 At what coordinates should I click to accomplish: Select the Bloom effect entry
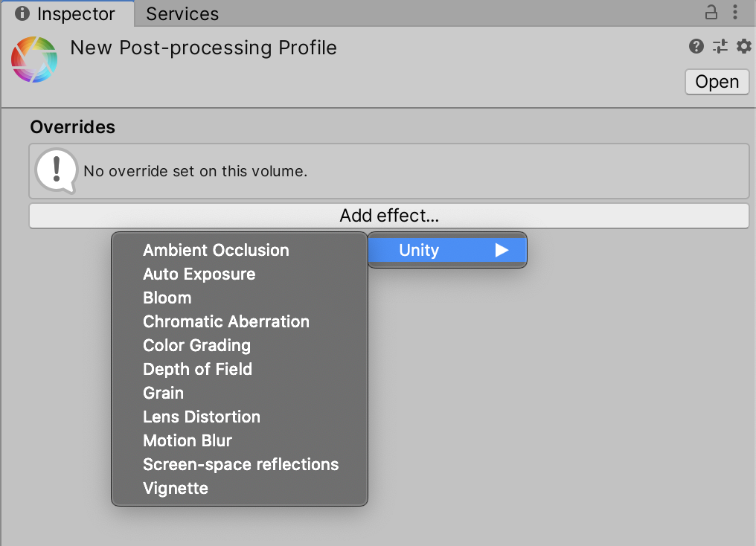click(167, 298)
